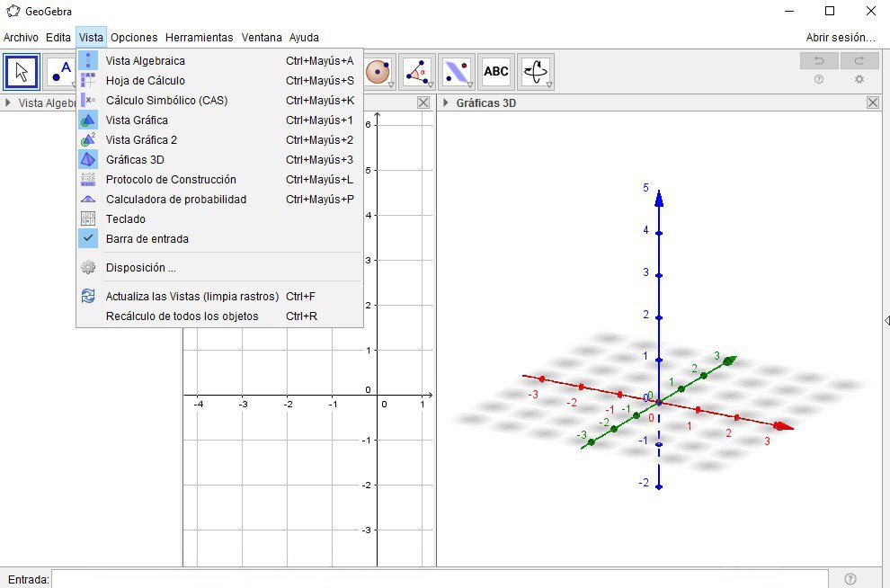The image size is (890, 588).
Task: Click the Entrada input field
Action: 440,579
